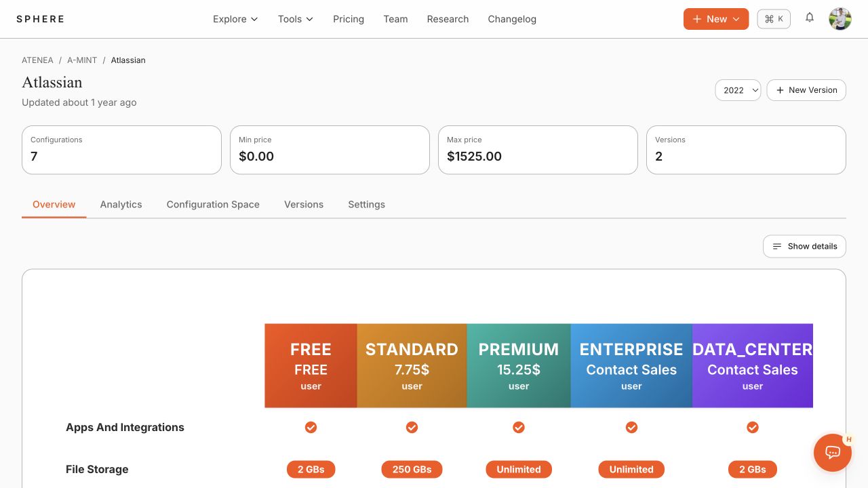Click the Max price card
Screen dimensions: 868x488
538,150
